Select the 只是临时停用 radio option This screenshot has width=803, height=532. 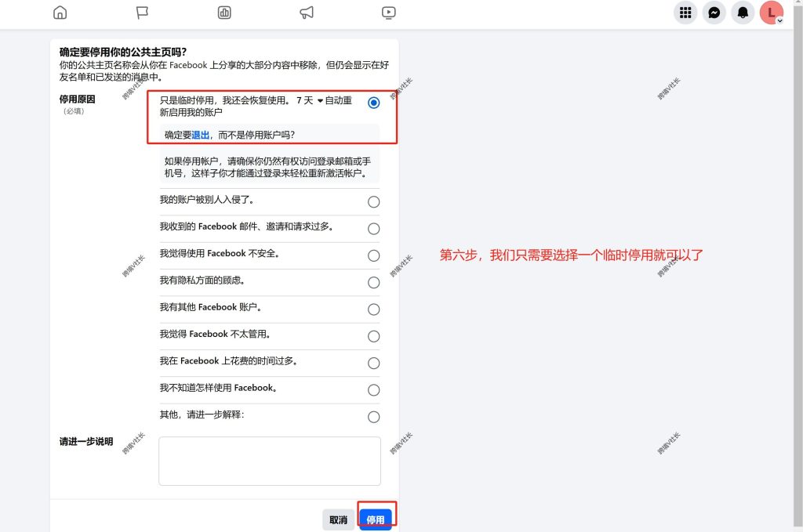[374, 103]
